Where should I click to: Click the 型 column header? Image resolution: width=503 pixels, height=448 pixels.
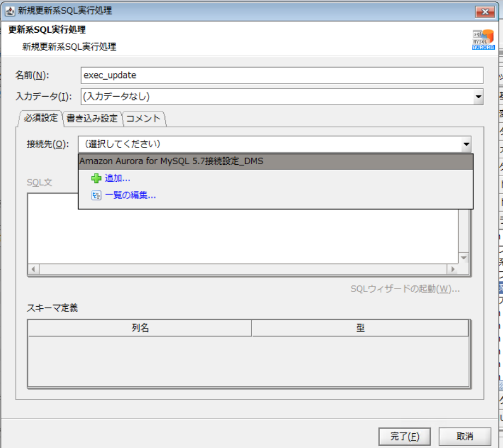coord(360,328)
